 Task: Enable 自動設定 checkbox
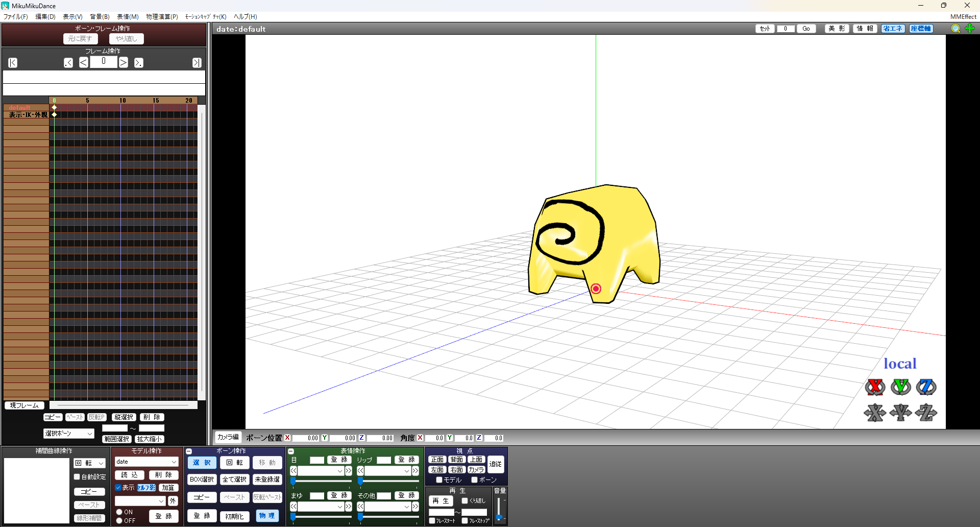pos(77,477)
